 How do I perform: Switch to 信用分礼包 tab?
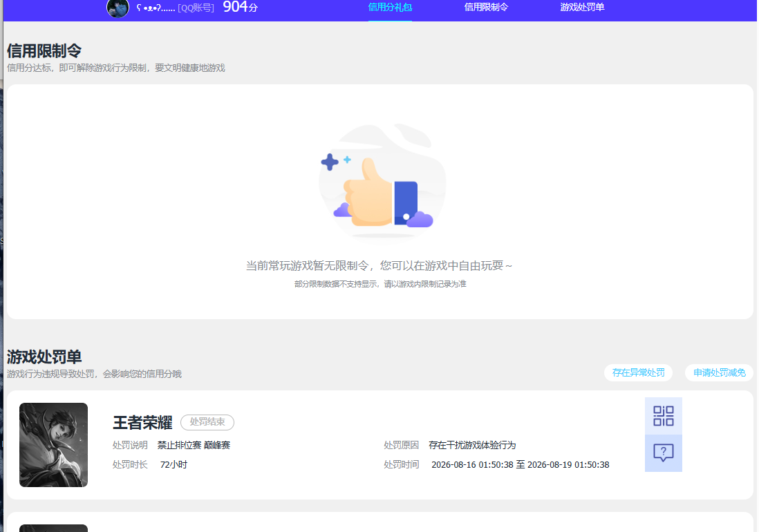pos(390,7)
